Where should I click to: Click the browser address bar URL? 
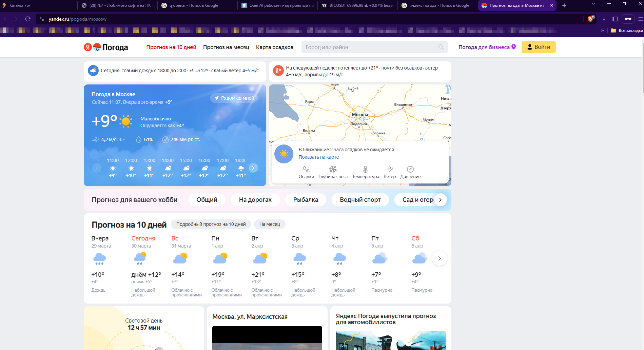[77, 19]
